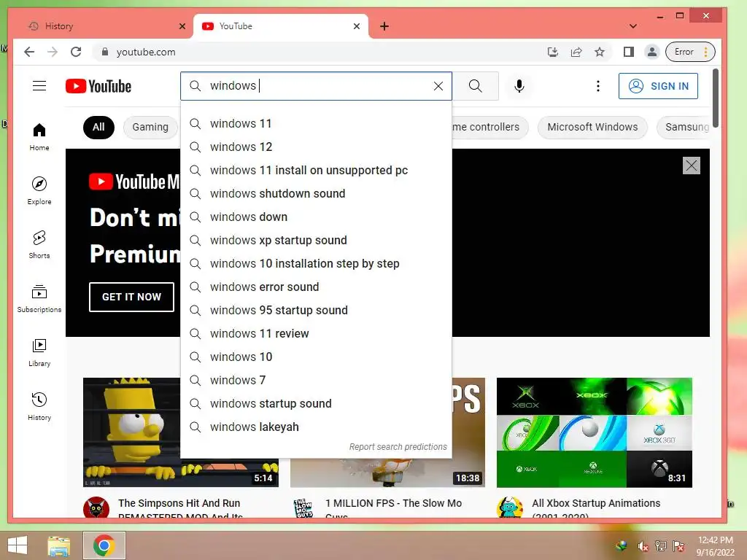Click the YouTube search input field

point(316,86)
